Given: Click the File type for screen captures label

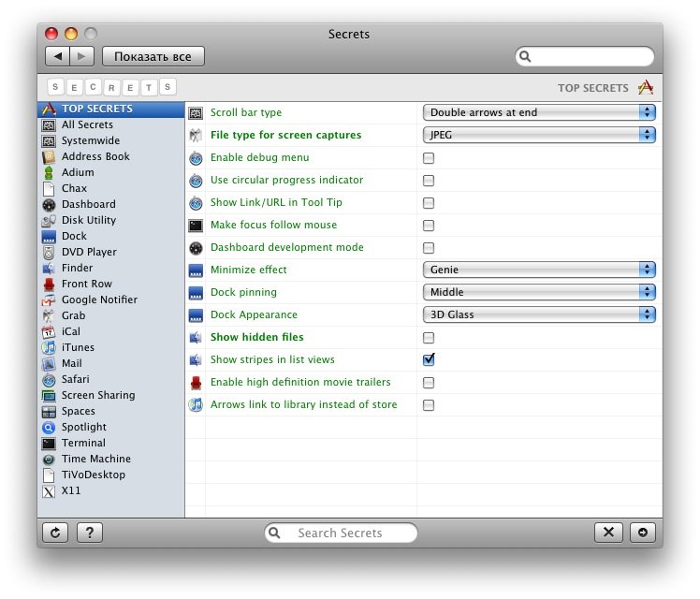Looking at the screenshot, I should tap(285, 136).
